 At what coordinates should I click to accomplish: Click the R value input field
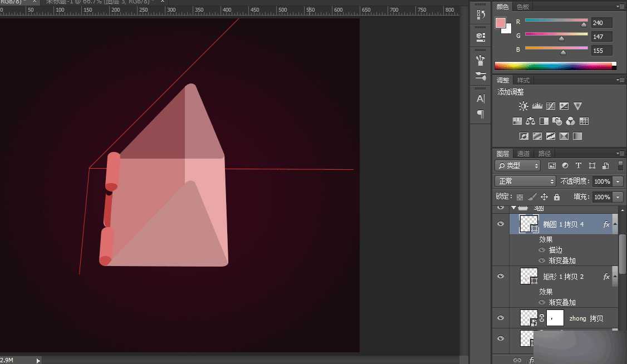point(601,23)
